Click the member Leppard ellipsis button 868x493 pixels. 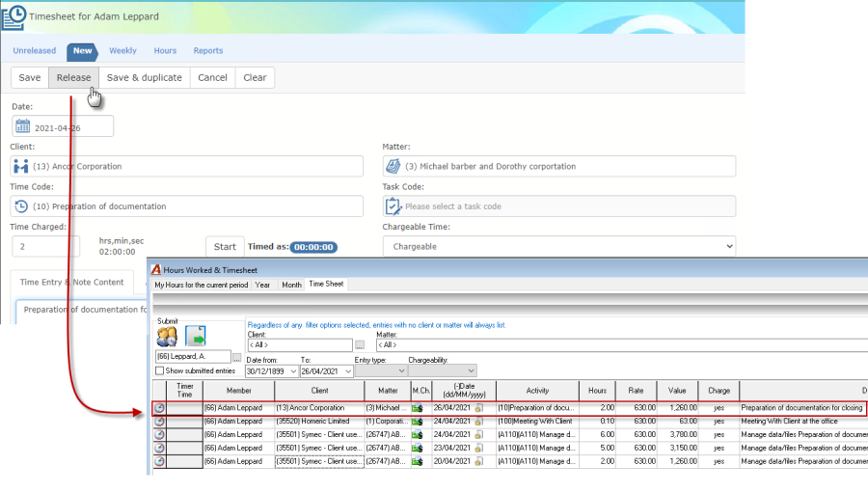[x=237, y=357]
